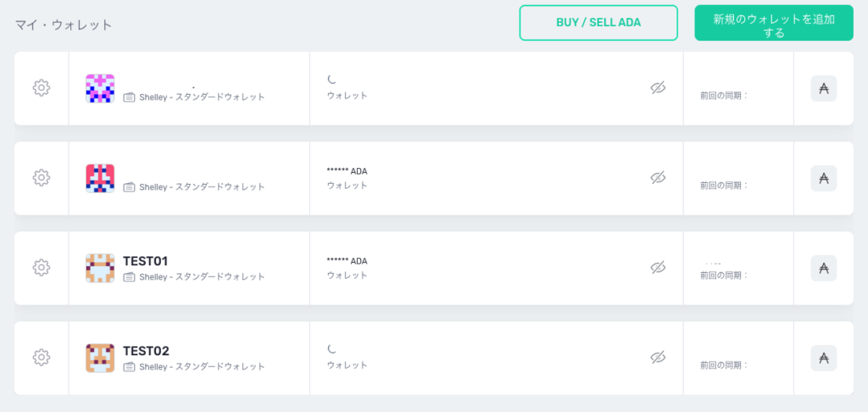Open the TEST02 wallet by its name
The width and height of the screenshot is (868, 412).
(146, 350)
